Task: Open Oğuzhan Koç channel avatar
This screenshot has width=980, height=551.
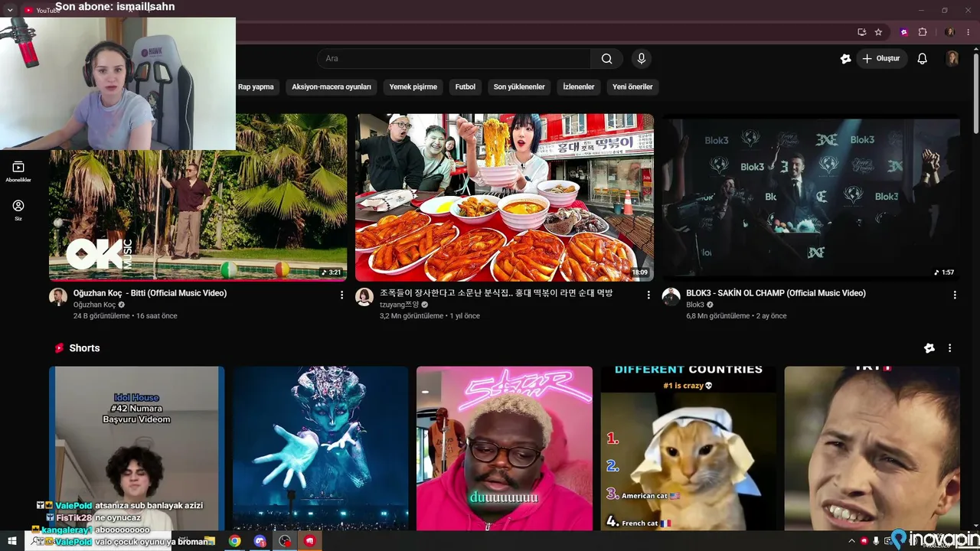Action: [58, 297]
